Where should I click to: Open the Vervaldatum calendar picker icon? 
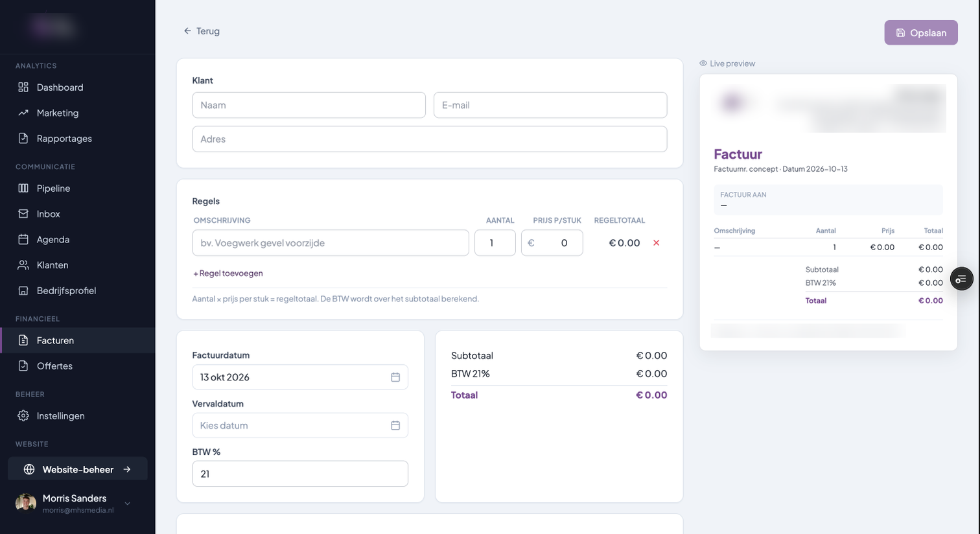tap(395, 426)
